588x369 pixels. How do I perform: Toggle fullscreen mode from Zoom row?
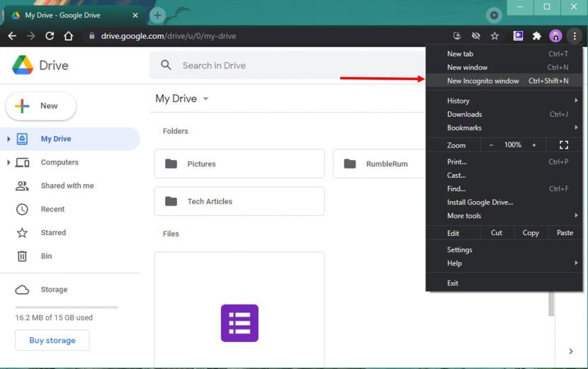[564, 145]
